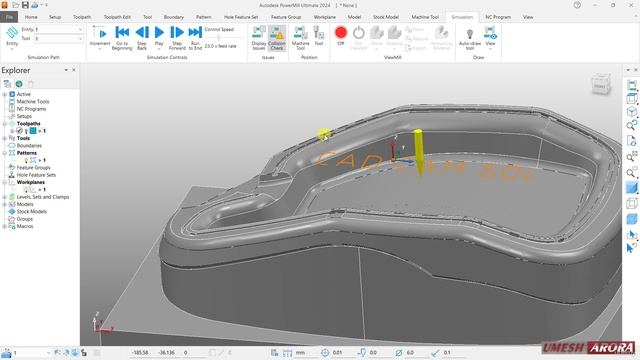
Task: Select Stock Models in the Explorer tree
Action: point(31,212)
